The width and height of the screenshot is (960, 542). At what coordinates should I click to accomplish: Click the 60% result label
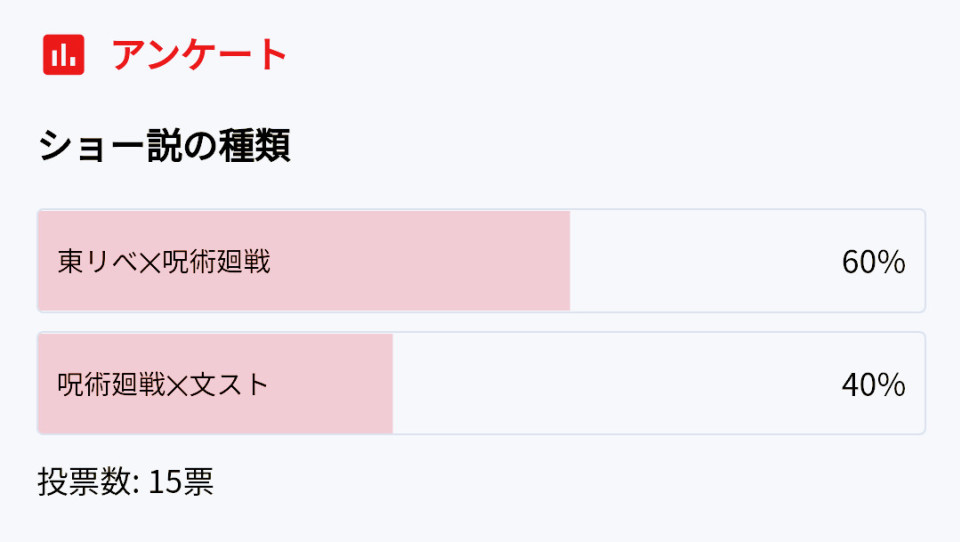coord(874,262)
